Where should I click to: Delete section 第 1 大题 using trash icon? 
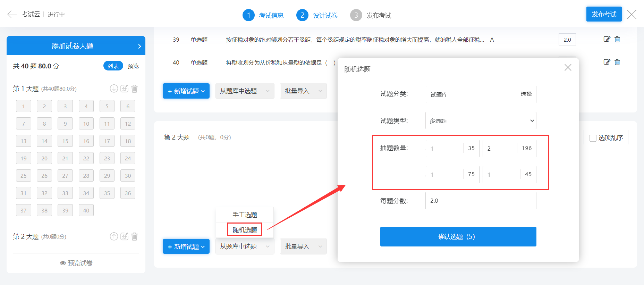click(135, 89)
